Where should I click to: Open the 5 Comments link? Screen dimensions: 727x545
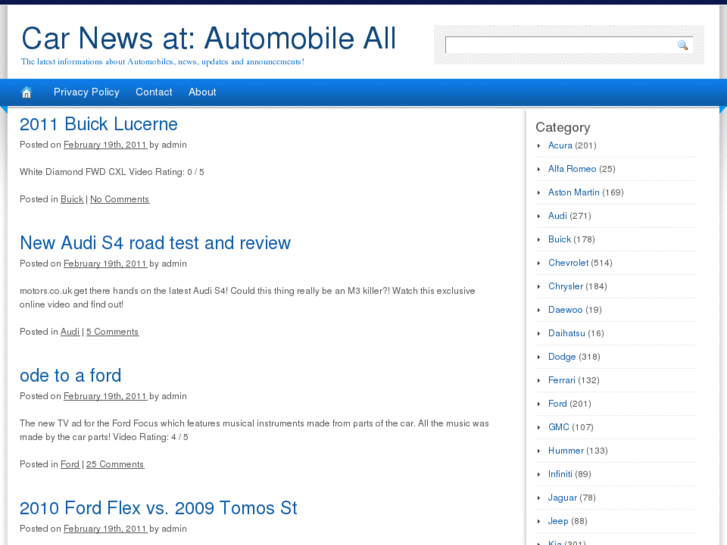[x=112, y=332]
